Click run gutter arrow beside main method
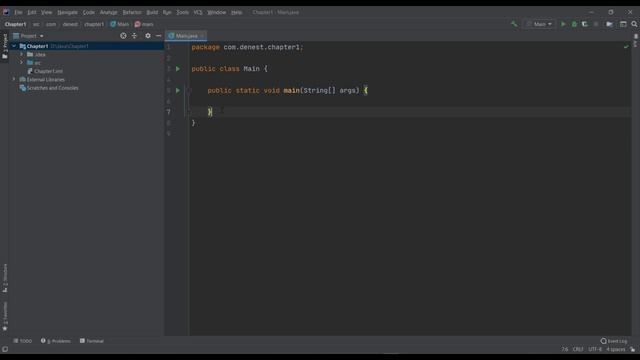The image size is (640, 360). (178, 90)
